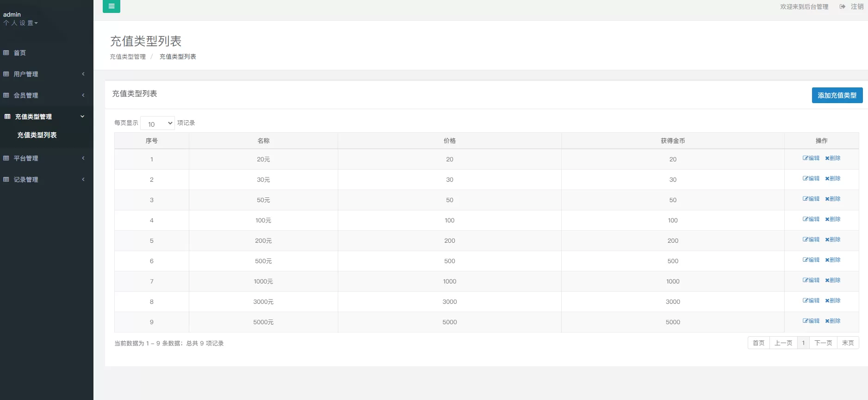
Task: Expand the 会员管理 sidebar menu
Action: click(44, 95)
